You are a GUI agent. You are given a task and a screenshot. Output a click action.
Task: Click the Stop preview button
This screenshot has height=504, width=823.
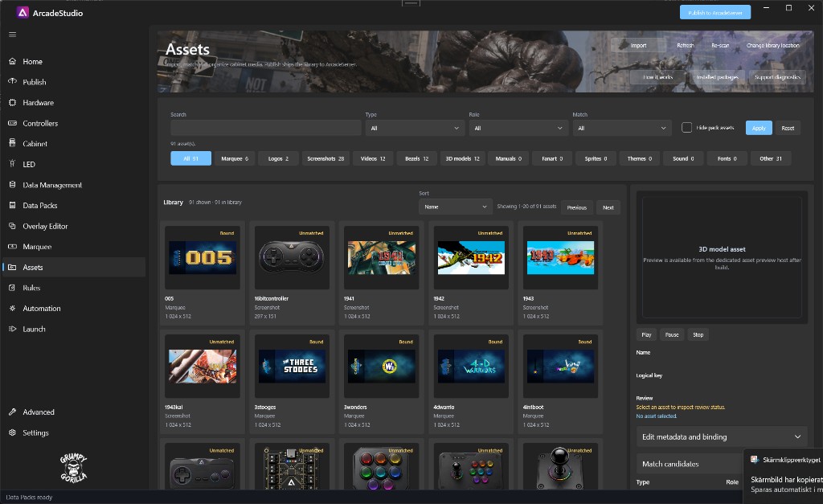pos(698,334)
